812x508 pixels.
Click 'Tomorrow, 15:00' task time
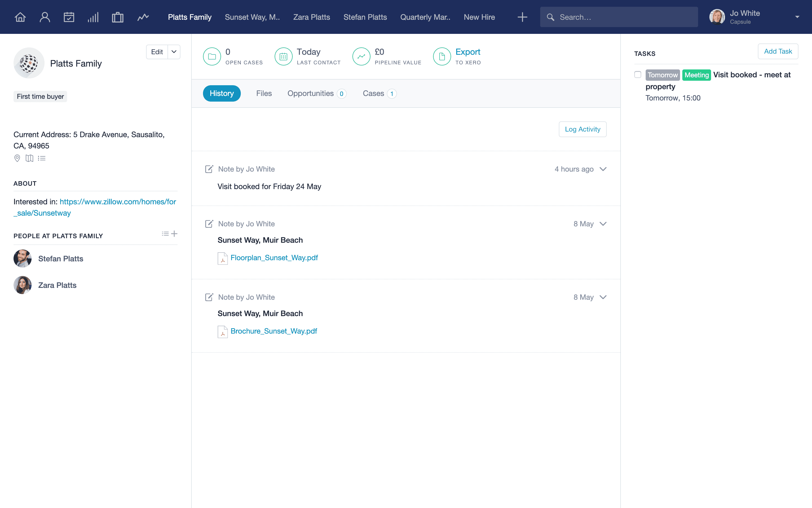(673, 98)
